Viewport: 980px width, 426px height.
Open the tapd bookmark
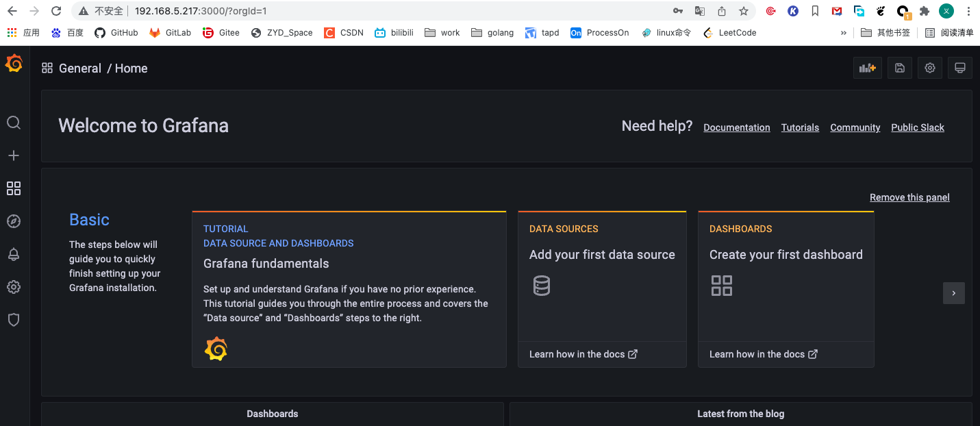coord(542,33)
